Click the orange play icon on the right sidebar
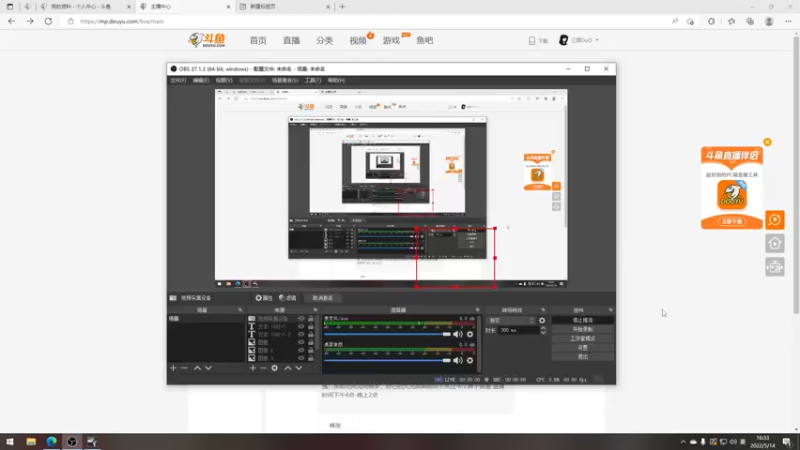Viewport: 800px width, 450px height. [x=774, y=220]
